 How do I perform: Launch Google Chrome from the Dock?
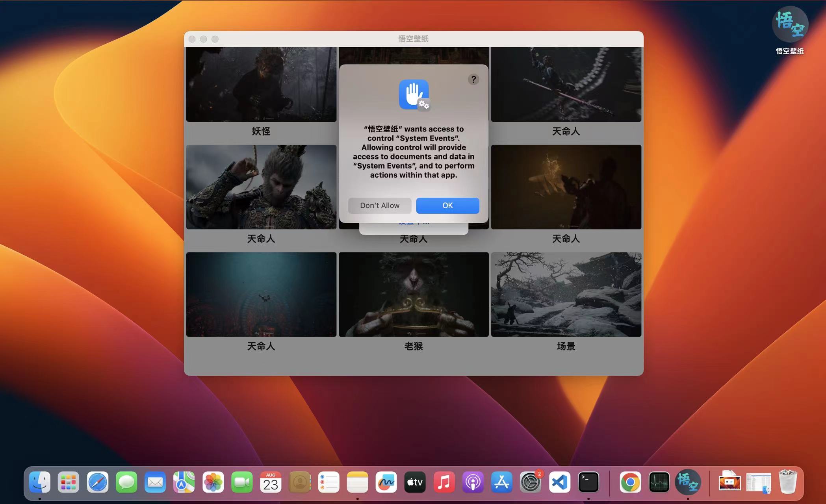(630, 482)
